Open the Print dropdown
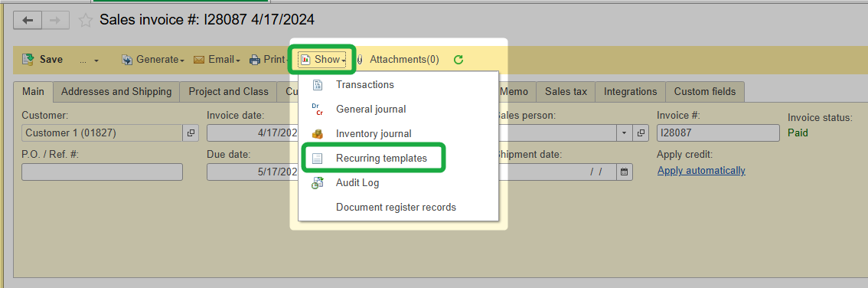This screenshot has height=288, width=868. [x=267, y=60]
